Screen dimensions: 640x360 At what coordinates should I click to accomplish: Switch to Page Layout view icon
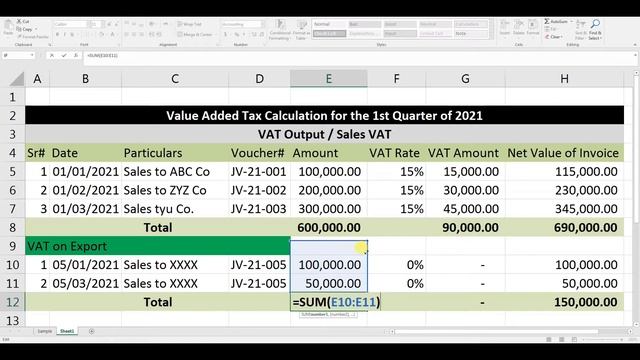tap(562, 339)
